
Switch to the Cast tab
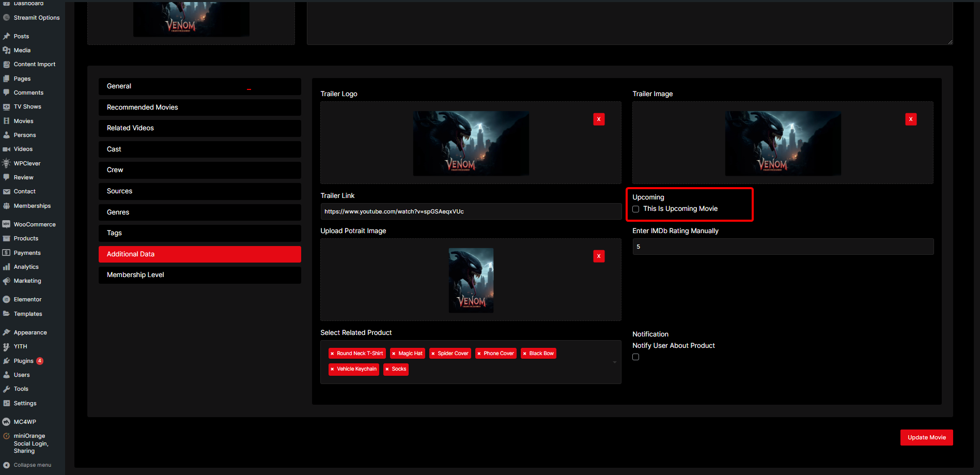tap(200, 149)
